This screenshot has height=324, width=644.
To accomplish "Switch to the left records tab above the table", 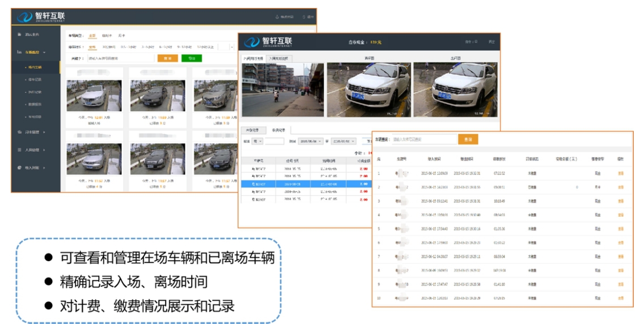I will (253, 131).
